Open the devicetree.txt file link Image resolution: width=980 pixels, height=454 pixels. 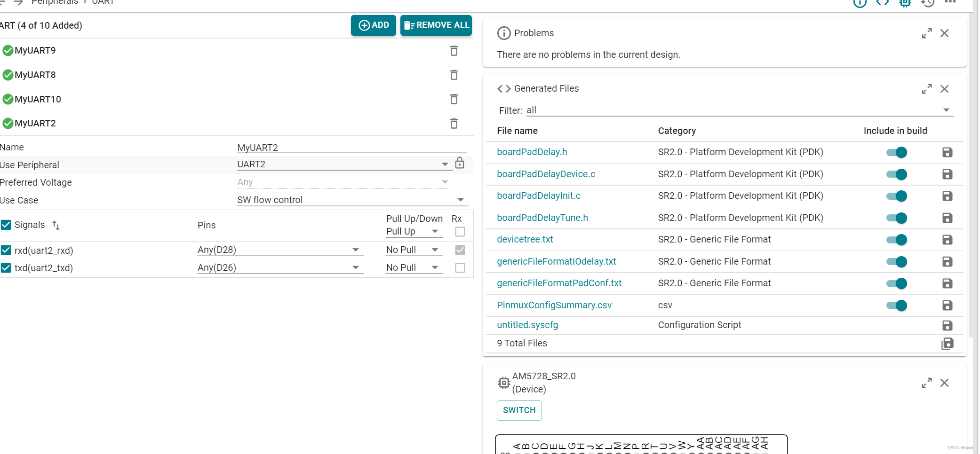coord(525,239)
